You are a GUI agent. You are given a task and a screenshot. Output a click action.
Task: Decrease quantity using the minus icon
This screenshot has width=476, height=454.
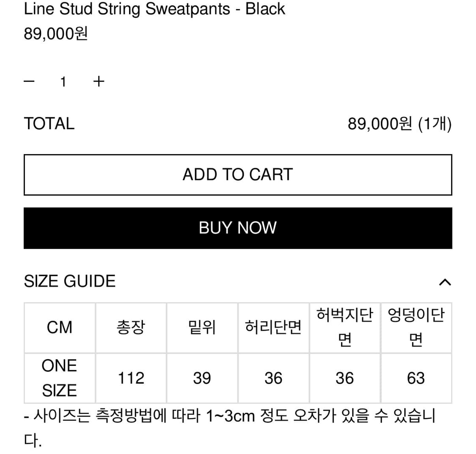click(29, 81)
